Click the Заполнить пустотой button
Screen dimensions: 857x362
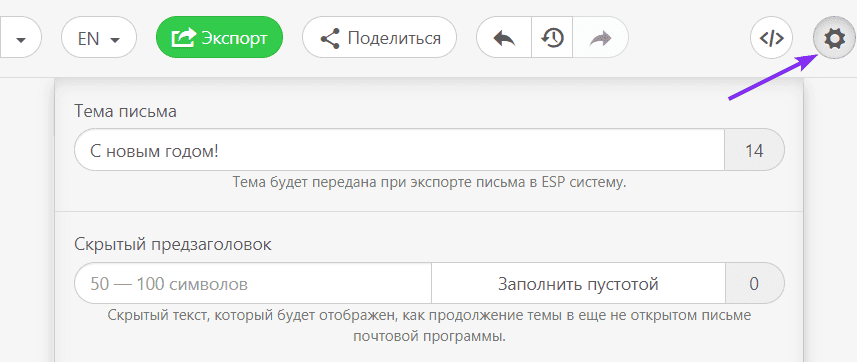578,283
